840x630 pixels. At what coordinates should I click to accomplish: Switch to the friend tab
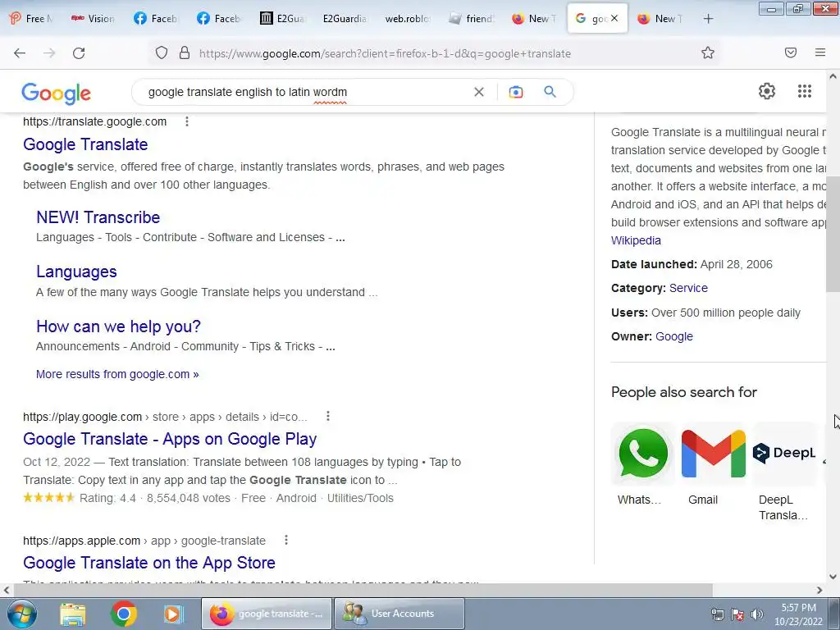click(x=471, y=19)
